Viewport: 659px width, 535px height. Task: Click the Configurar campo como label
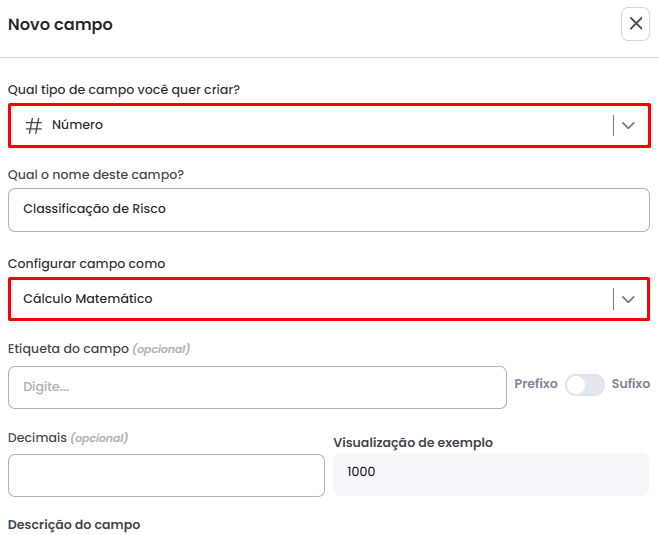[87, 264]
